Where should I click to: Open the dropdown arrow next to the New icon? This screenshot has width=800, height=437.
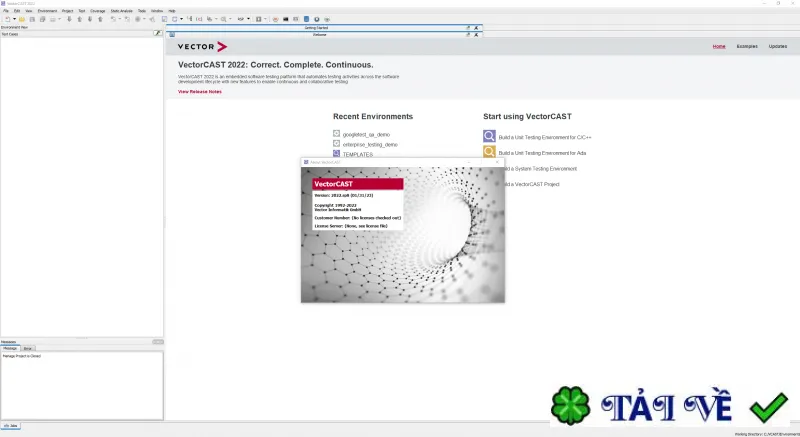[14, 19]
